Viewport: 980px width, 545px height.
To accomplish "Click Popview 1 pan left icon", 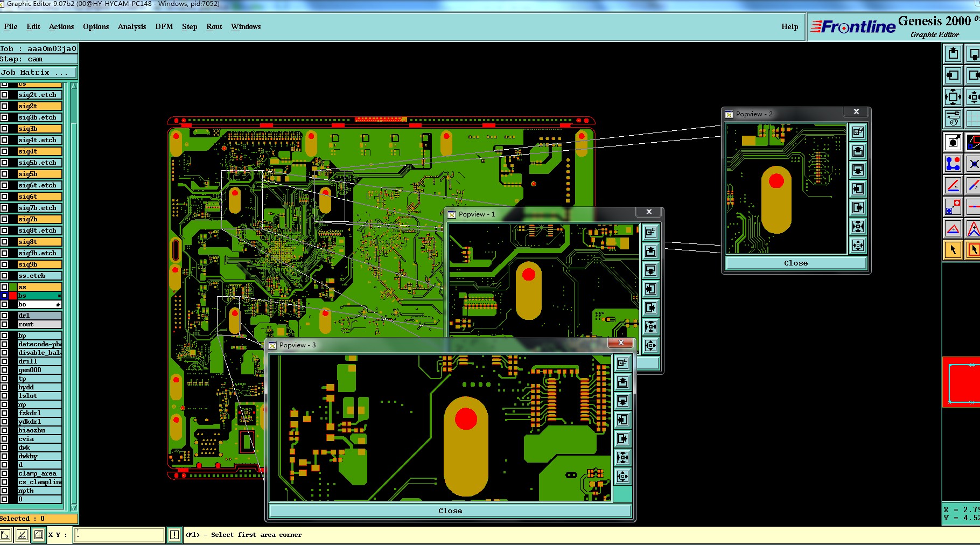I will coord(650,289).
